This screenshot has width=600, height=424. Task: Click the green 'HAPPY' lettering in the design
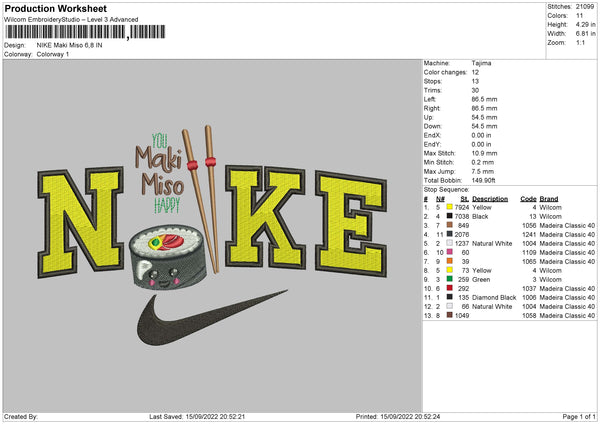click(x=167, y=205)
